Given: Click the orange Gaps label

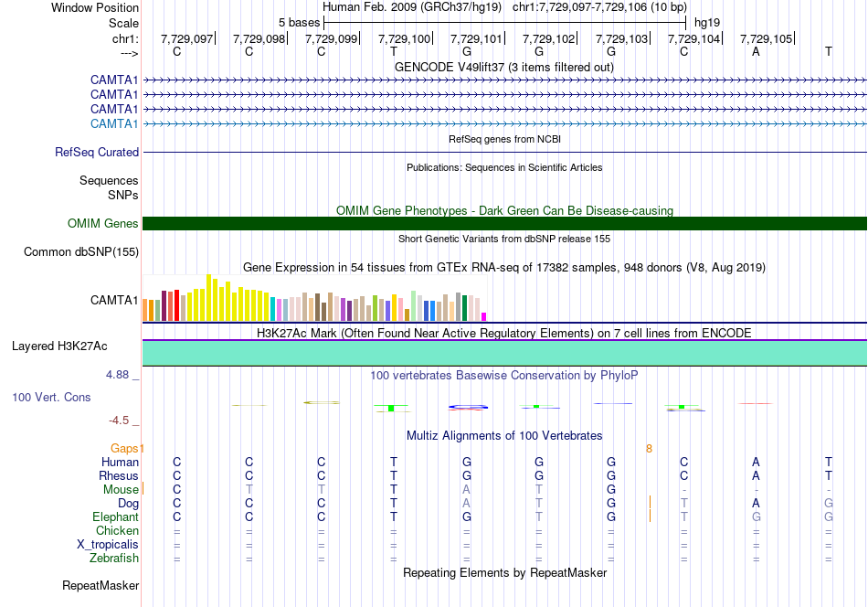Looking at the screenshot, I should click(124, 448).
